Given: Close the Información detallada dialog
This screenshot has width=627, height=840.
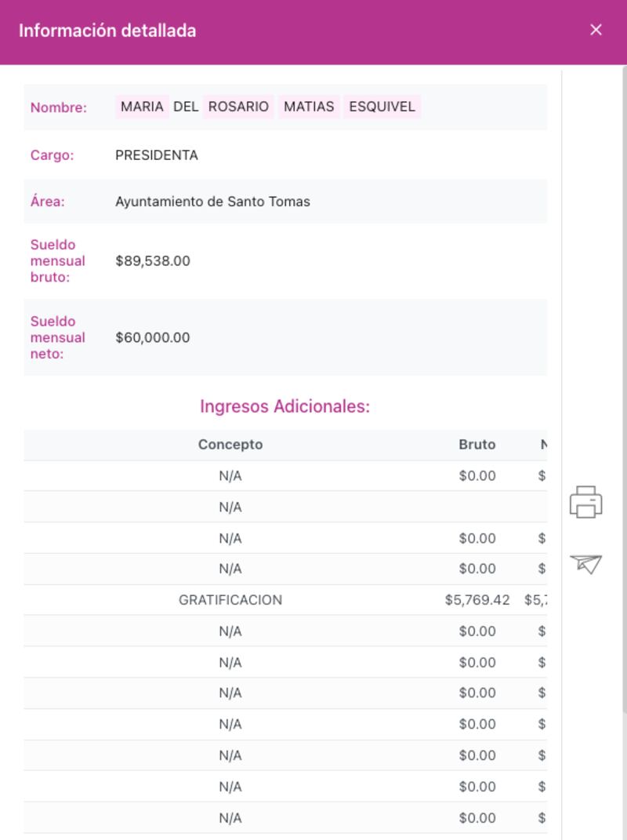Looking at the screenshot, I should point(596,30).
